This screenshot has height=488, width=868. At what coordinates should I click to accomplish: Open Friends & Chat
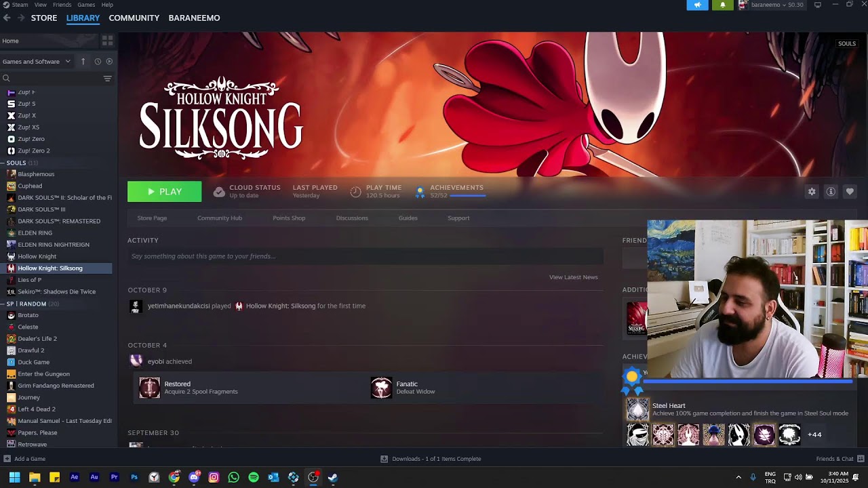839,459
